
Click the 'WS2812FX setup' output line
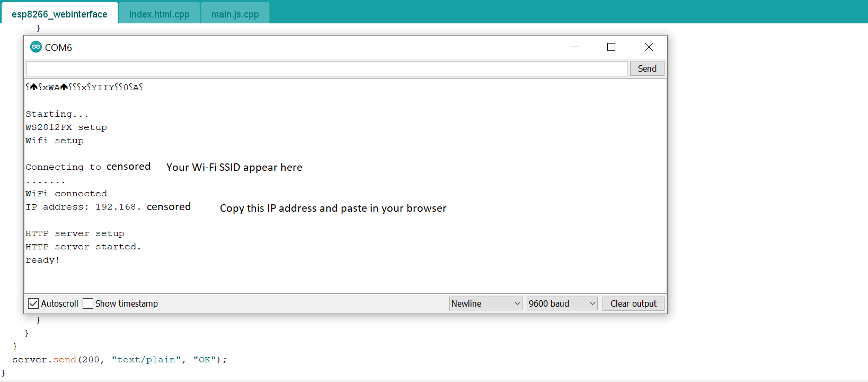66,127
